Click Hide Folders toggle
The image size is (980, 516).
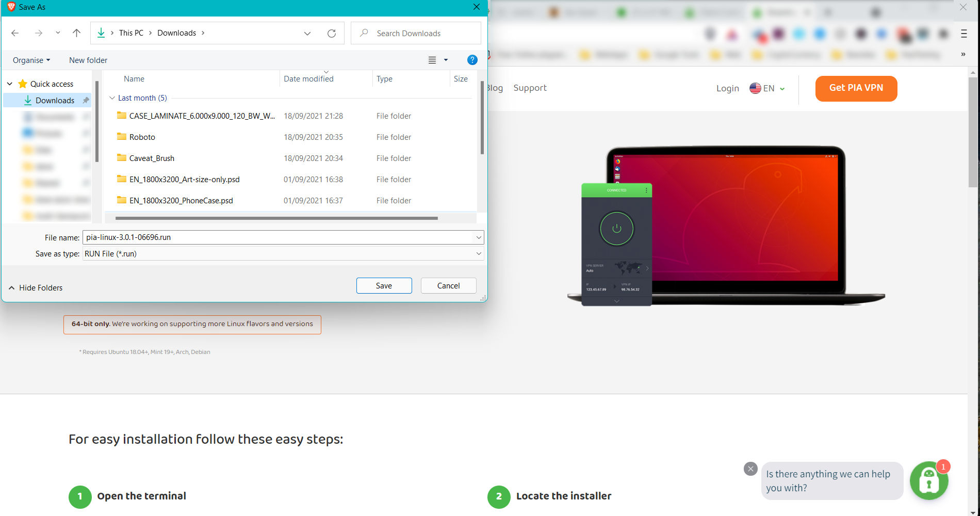point(36,288)
